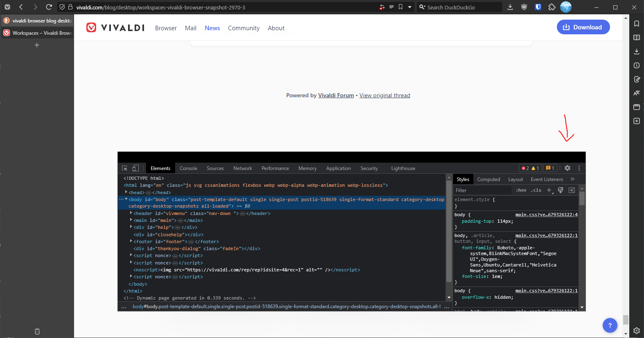Bookmark this page via address bar icon
644x338 pixels.
(x=401, y=7)
